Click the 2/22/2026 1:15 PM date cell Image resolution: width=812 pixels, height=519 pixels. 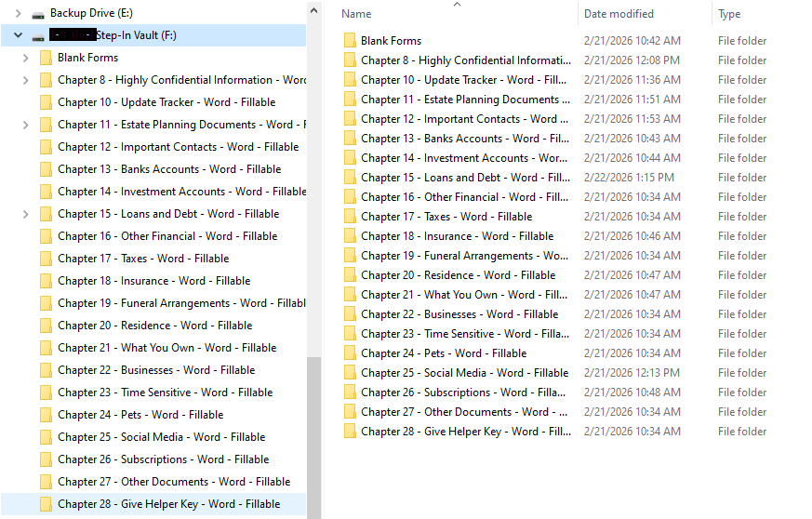[x=629, y=177]
